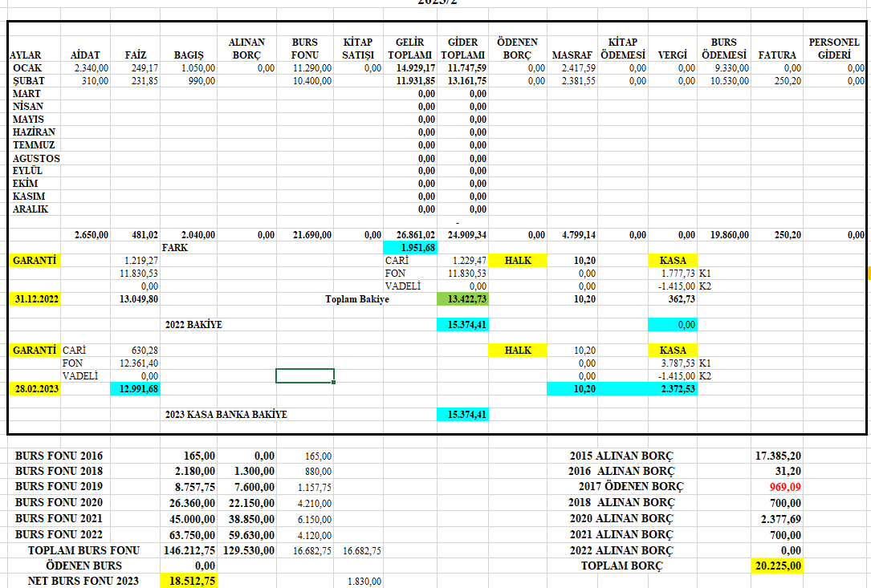Click the BURS FONU 2020 label

pos(59,502)
